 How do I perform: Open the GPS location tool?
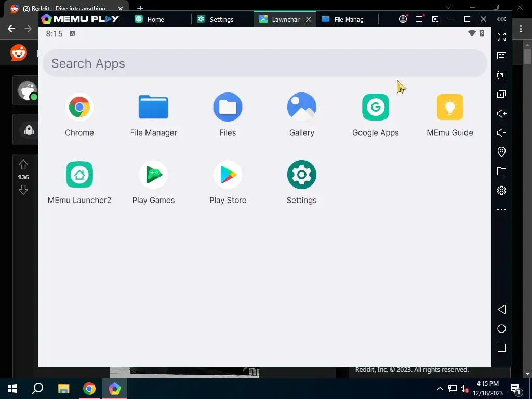point(501,152)
